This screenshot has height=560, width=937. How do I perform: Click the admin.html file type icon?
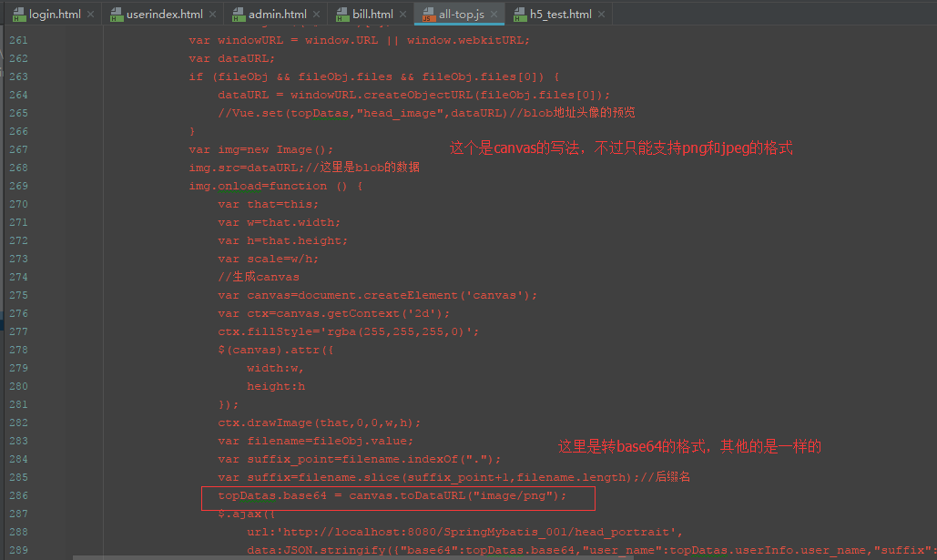[239, 15]
